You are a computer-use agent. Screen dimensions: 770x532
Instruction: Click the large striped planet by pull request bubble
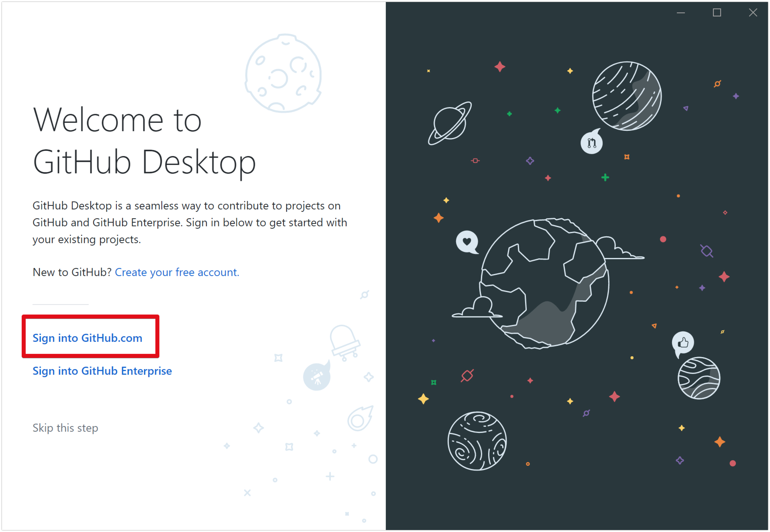point(627,96)
